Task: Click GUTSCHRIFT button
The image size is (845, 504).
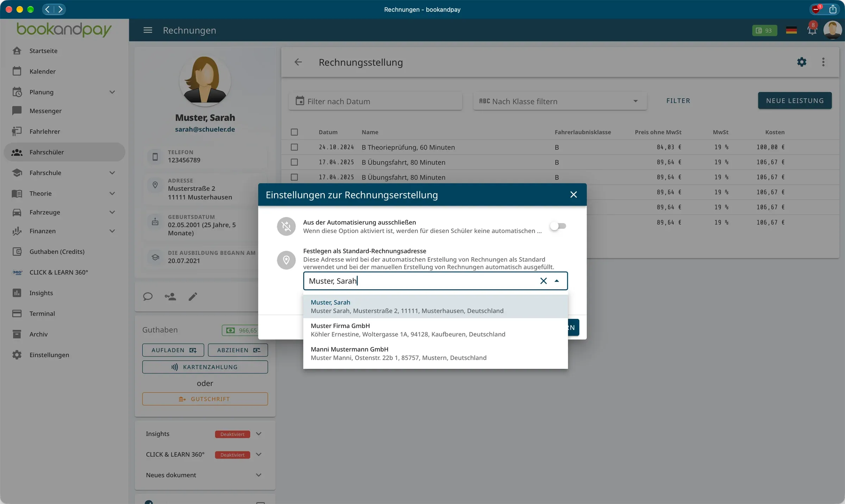Action: click(x=205, y=399)
